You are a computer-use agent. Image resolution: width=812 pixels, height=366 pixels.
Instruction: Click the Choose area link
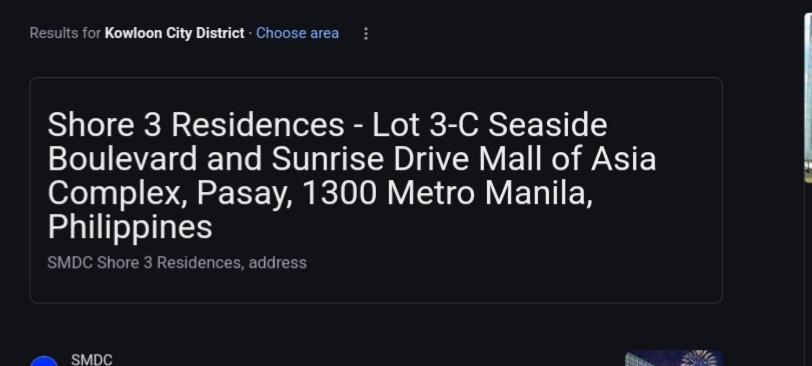[297, 33]
